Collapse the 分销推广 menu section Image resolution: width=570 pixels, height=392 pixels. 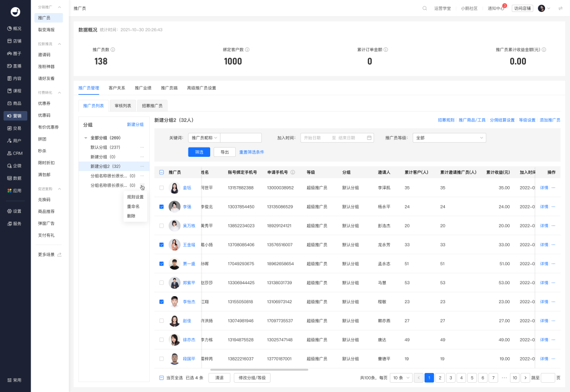[x=60, y=7]
